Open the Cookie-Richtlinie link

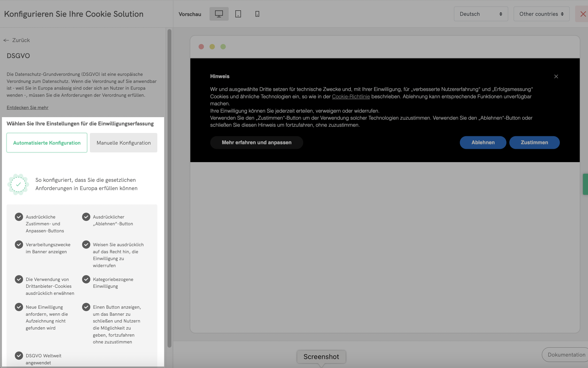click(351, 96)
